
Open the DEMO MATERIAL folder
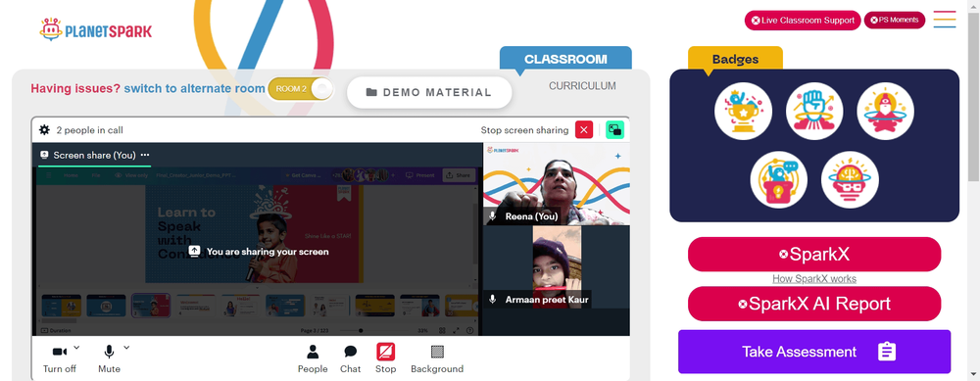point(429,92)
